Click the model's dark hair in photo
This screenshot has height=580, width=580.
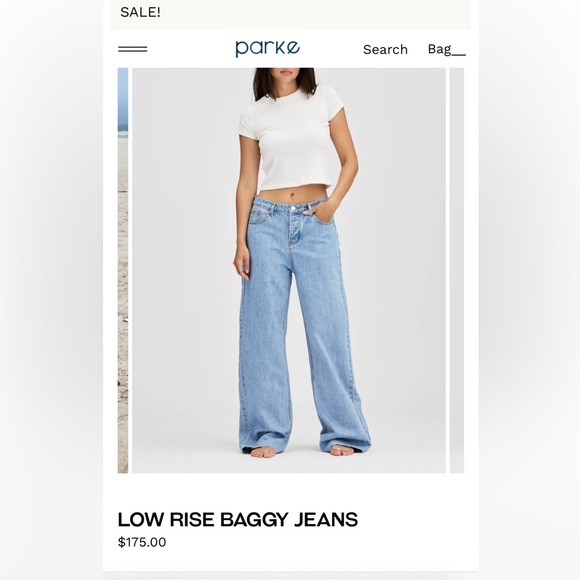tap(284, 82)
